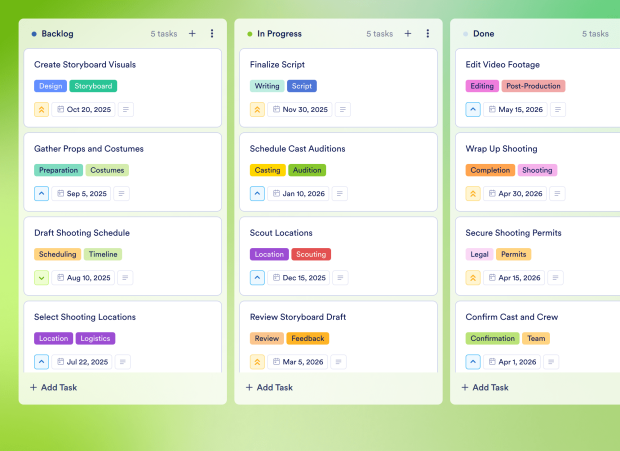Click description icon on Gather Props and Costumes

pos(124,194)
